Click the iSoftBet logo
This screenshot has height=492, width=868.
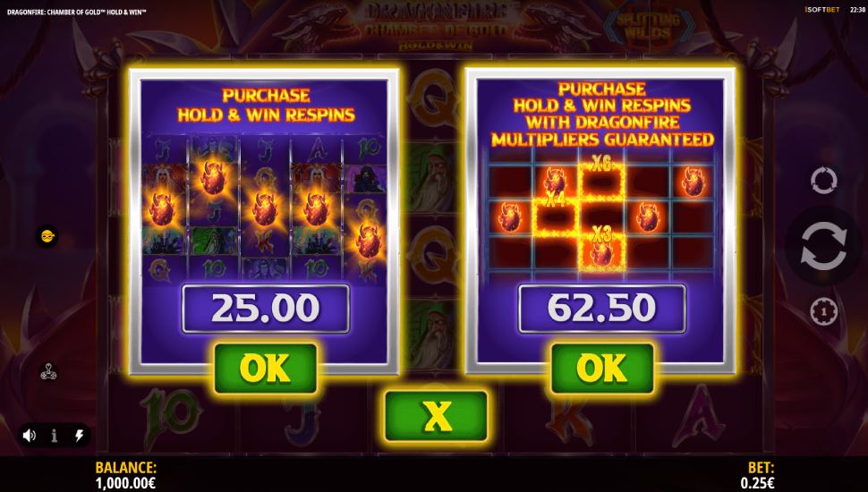822,10
